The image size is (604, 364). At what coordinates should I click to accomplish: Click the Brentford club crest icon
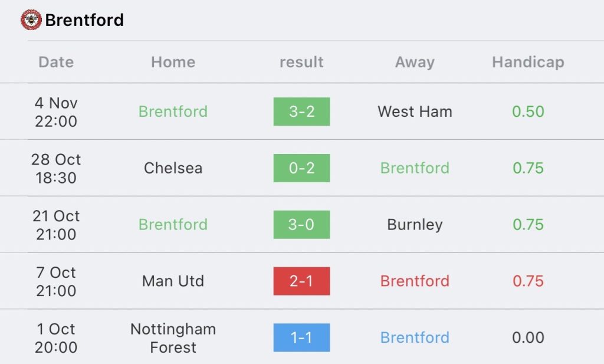coord(31,19)
